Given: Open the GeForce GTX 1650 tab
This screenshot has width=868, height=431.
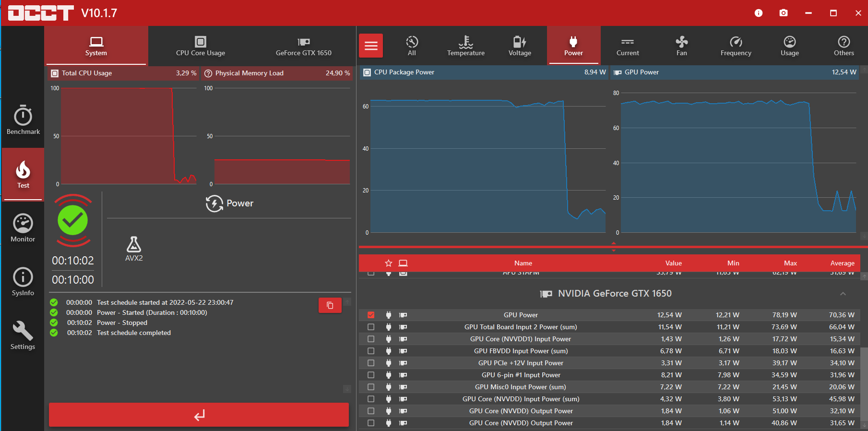Looking at the screenshot, I should tap(304, 46).
